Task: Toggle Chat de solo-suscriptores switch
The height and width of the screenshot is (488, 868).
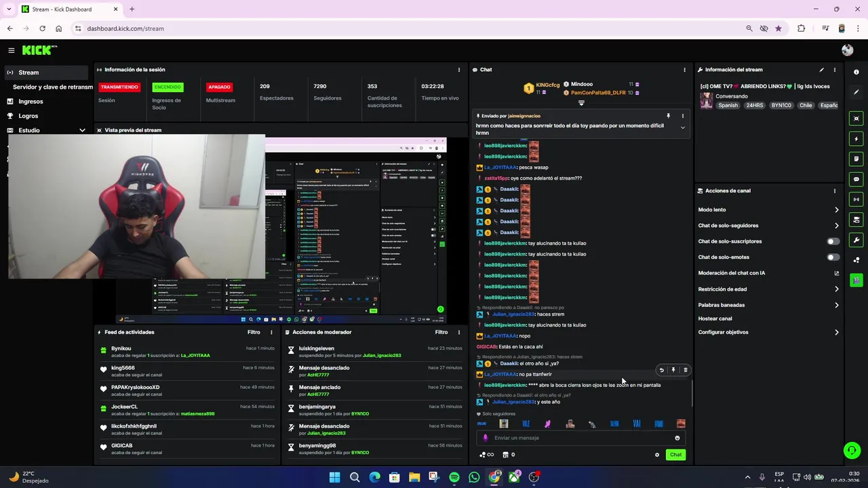Action: [x=833, y=241]
